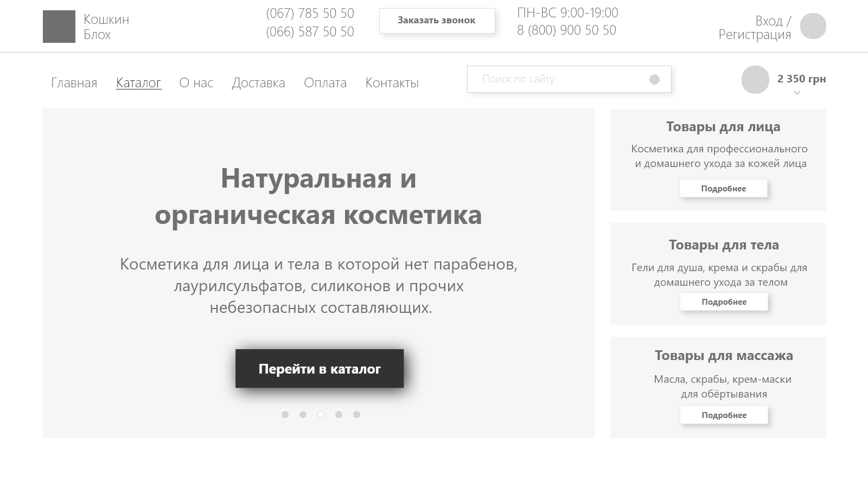The height and width of the screenshot is (488, 868).
Task: Open the Доставка menu item
Action: (258, 83)
